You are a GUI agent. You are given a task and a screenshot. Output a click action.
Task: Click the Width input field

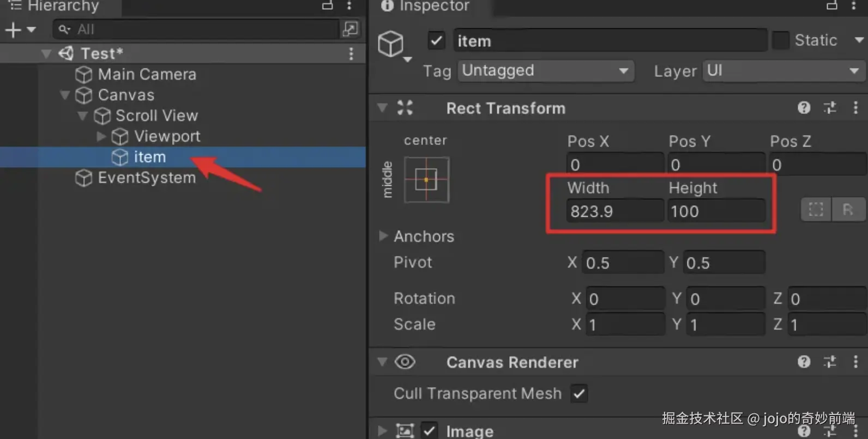coord(614,211)
